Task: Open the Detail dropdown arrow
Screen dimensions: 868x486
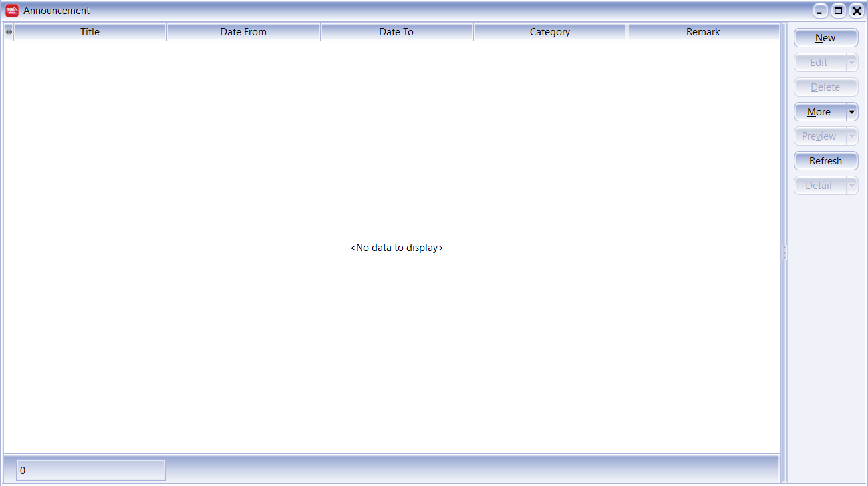Action: click(852, 186)
